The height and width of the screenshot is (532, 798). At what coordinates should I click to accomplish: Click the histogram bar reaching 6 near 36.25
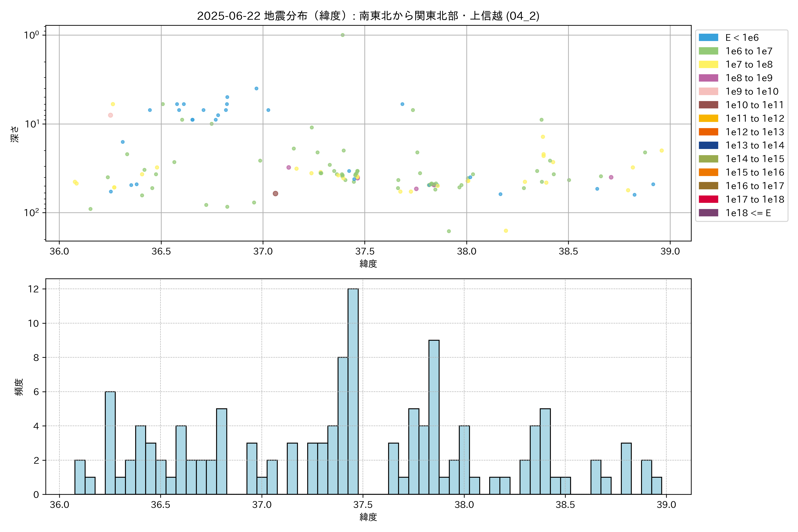pyautogui.click(x=110, y=443)
